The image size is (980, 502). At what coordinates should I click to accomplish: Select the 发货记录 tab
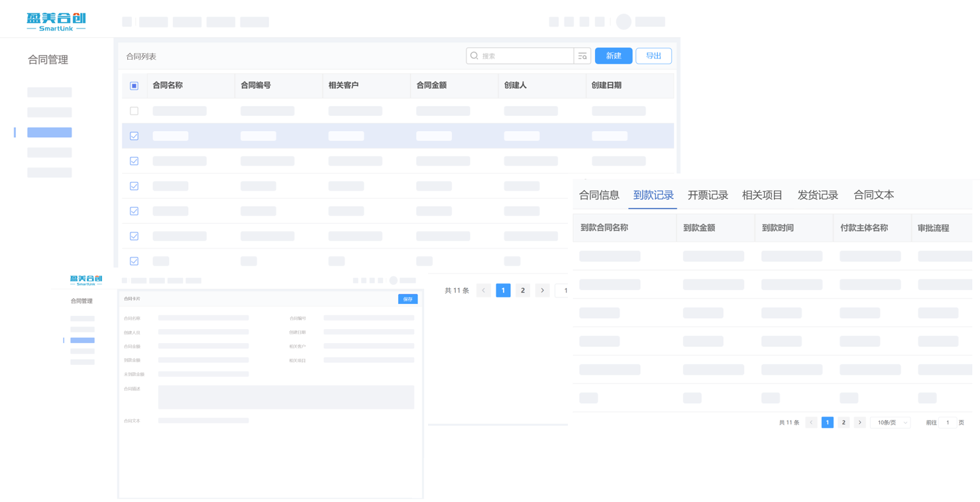[818, 195]
